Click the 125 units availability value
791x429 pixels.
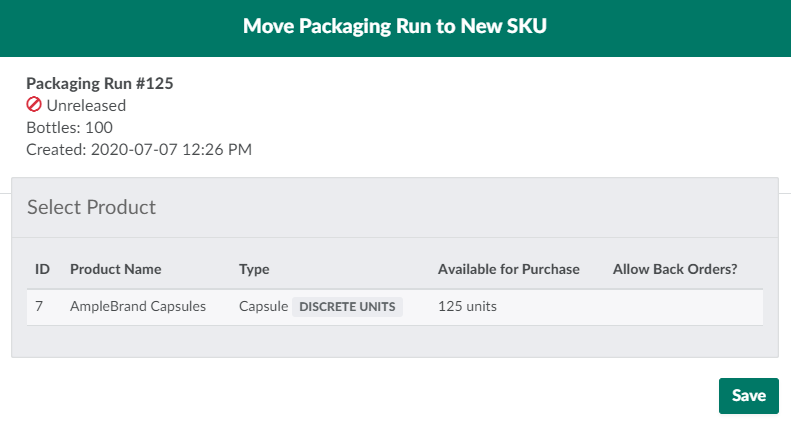[x=467, y=307]
